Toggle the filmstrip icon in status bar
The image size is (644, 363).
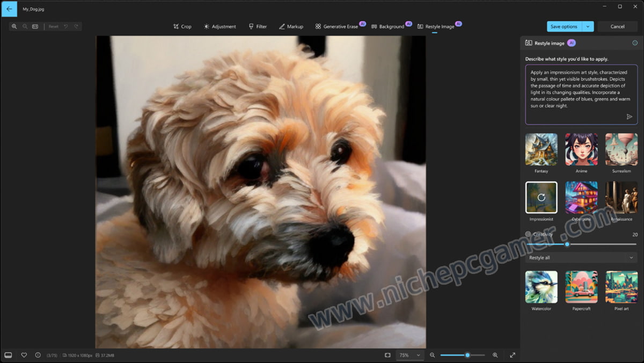(x=8, y=355)
